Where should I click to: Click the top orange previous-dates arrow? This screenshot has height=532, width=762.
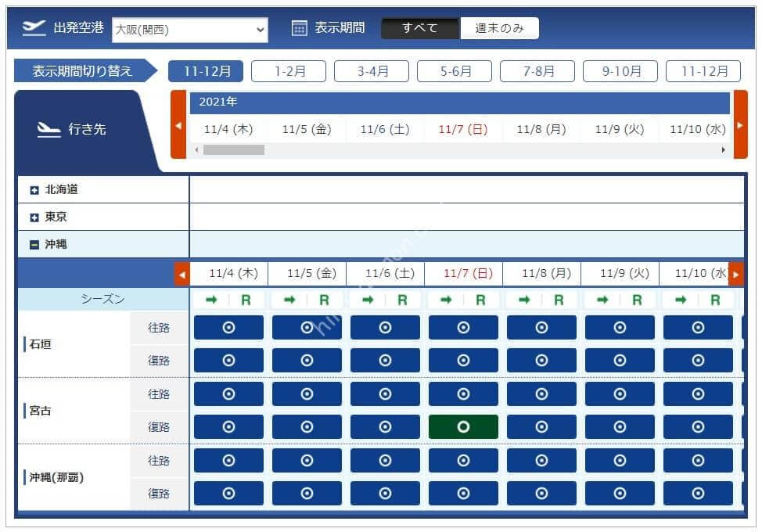tap(178, 125)
